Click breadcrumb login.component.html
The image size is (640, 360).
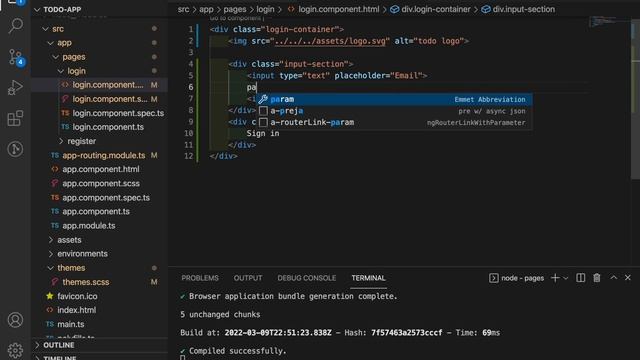[x=333, y=9]
